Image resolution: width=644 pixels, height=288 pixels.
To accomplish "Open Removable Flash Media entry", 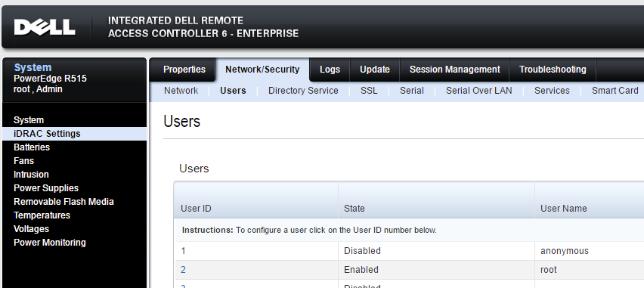I will point(63,201).
